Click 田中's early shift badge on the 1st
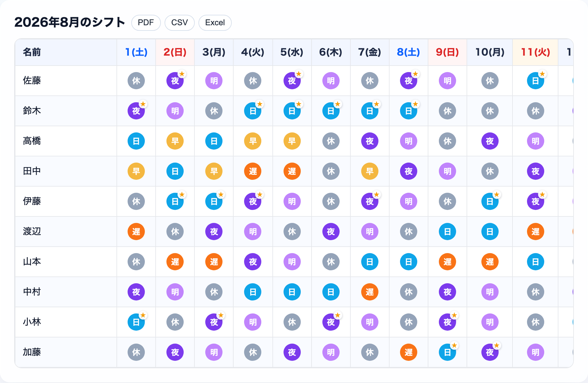The width and height of the screenshot is (588, 383). click(x=136, y=171)
